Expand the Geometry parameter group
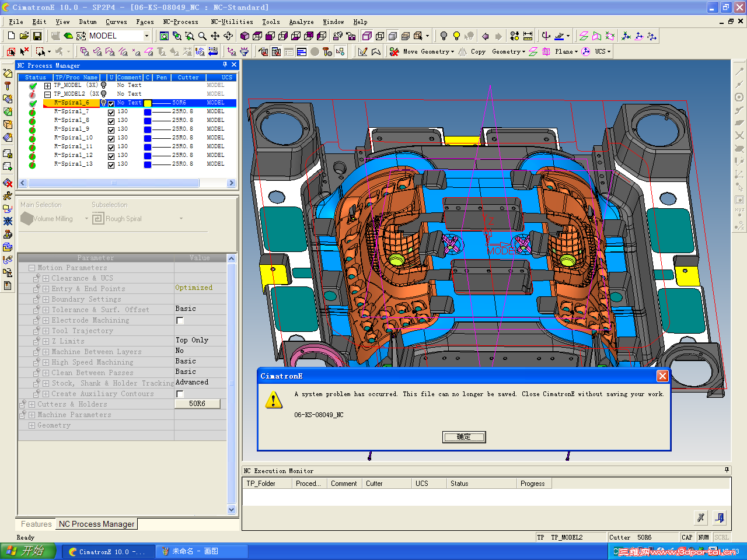Image resolution: width=747 pixels, height=560 pixels. pos(32,425)
